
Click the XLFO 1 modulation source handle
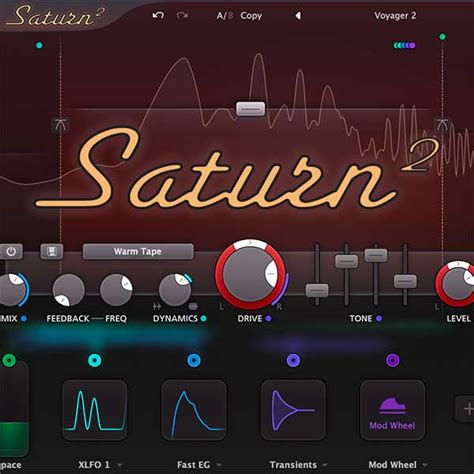click(x=95, y=360)
